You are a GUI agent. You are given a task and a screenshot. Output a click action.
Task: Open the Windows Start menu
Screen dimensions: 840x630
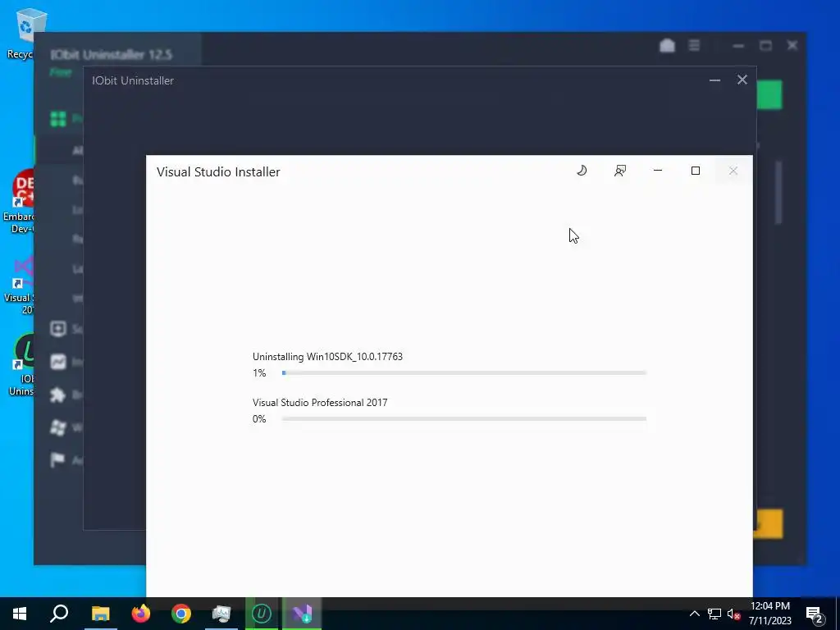point(20,614)
